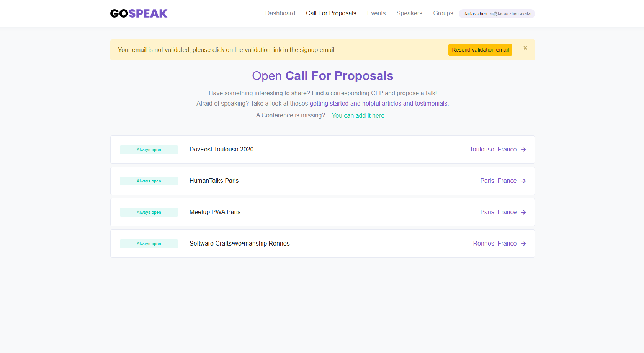Click the 'Your email is not validated' message
644x353 pixels.
(226, 50)
